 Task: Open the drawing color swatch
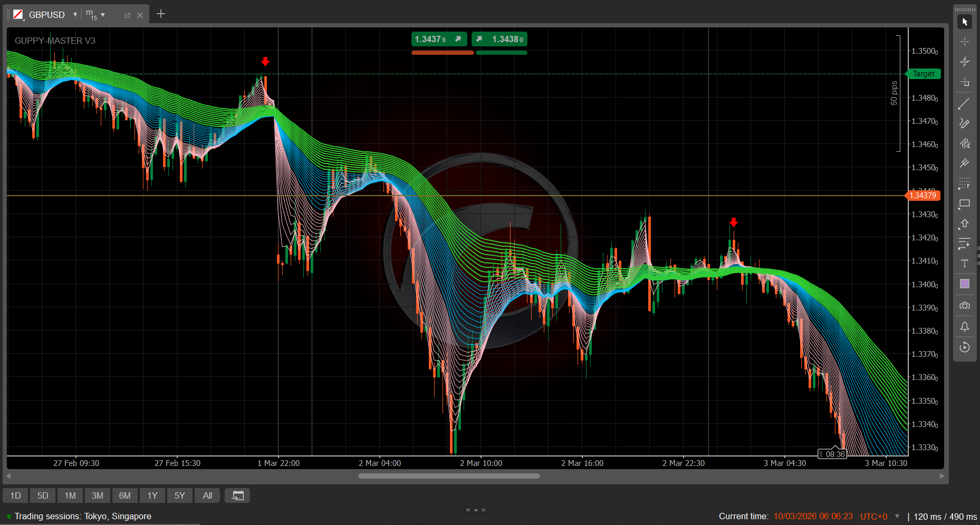[x=964, y=284]
